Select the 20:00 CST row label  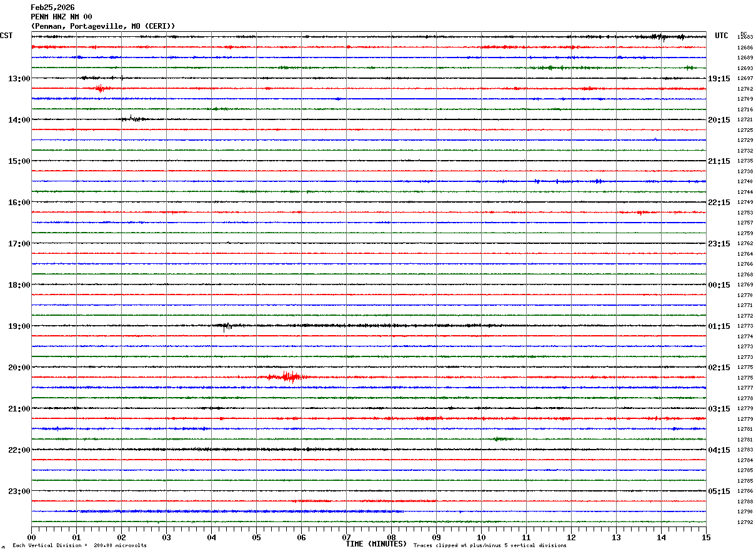point(19,368)
